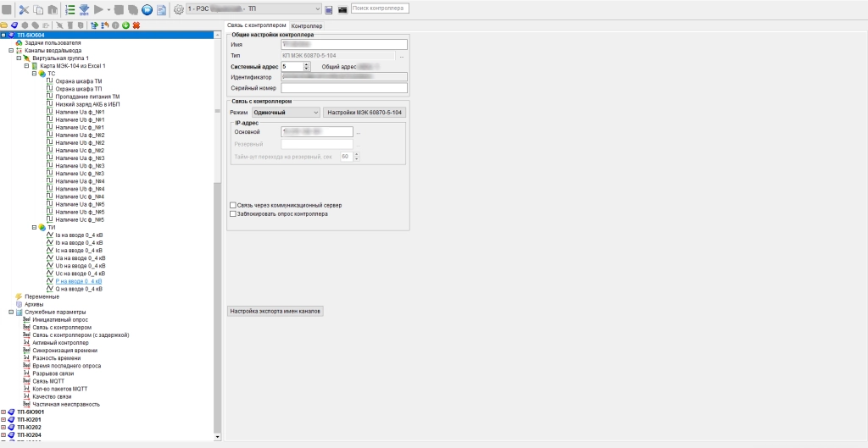This screenshot has height=448, width=868.
Task: Select Низкий заряд АКБ в ИБП signal
Action: click(87, 104)
